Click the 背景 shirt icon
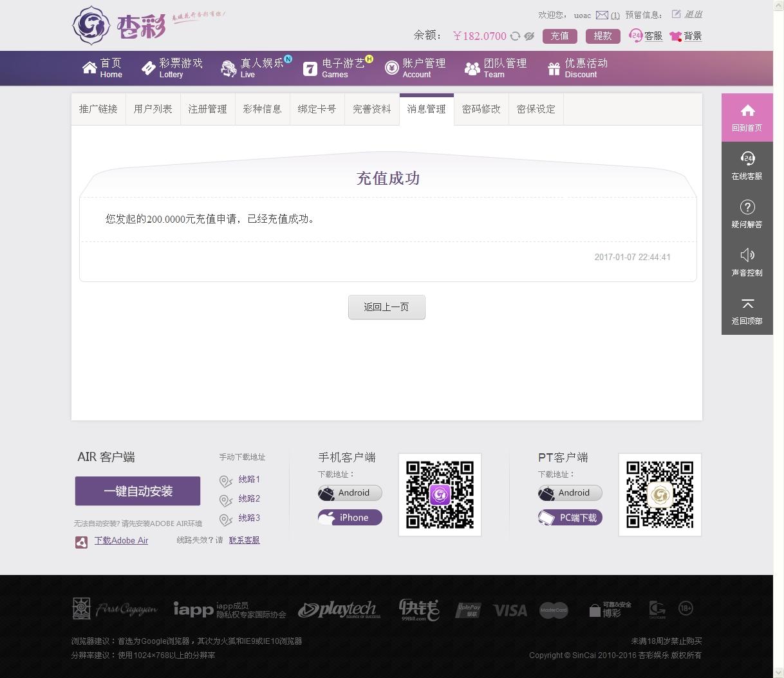Screen dimensions: 784x678 tap(675, 36)
